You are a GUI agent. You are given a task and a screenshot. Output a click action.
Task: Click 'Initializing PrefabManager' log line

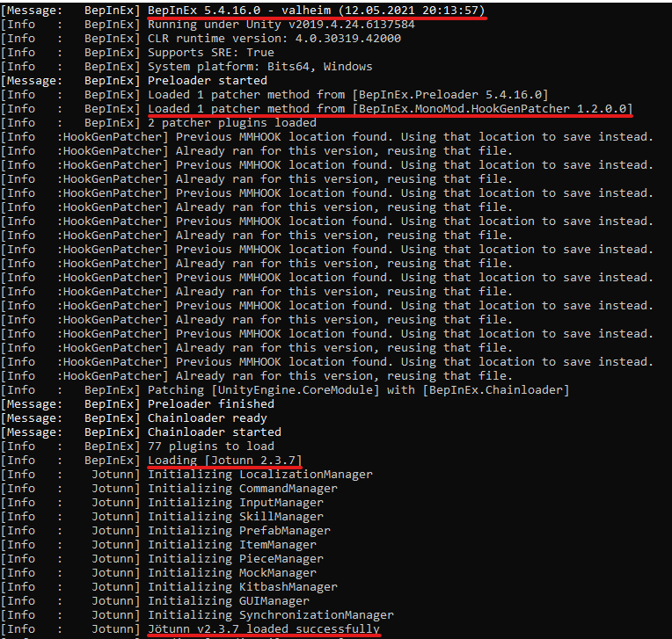click(239, 531)
